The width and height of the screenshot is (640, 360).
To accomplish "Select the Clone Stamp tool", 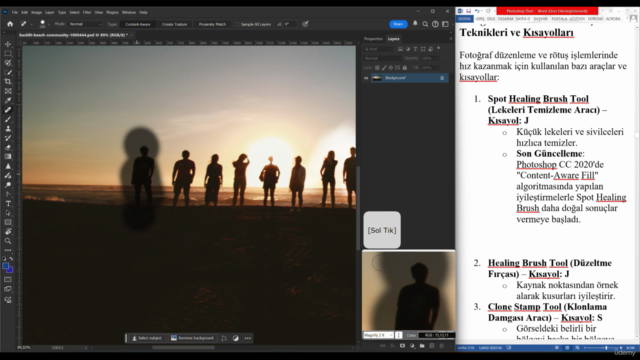I will point(8,129).
